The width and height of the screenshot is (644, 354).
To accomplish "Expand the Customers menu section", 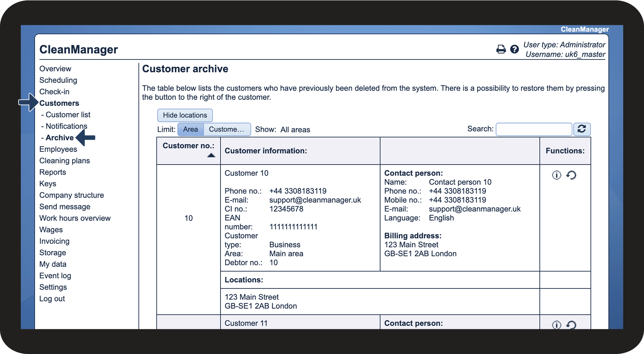I will (x=59, y=103).
